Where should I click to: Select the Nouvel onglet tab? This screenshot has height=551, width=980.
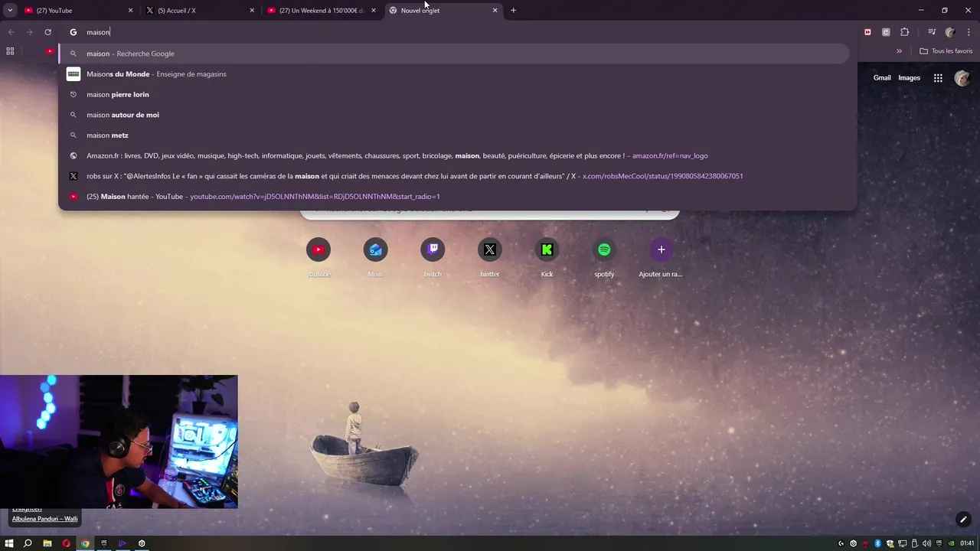(443, 11)
